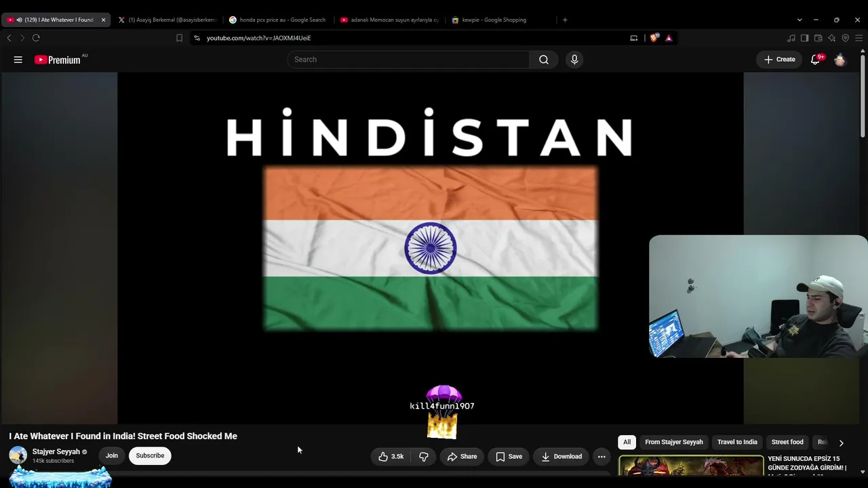The image size is (868, 488).
Task: Open Leo AI sparkle icon
Action: point(832,38)
